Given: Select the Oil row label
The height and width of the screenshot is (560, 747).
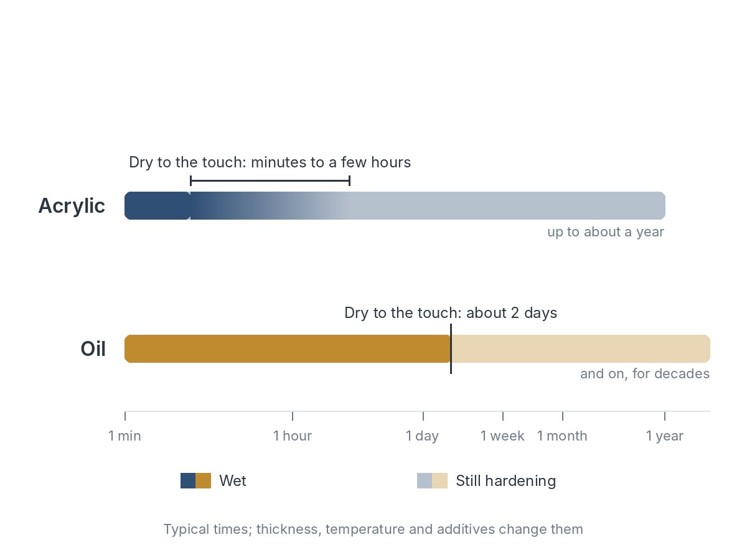Looking at the screenshot, I should (x=93, y=349).
